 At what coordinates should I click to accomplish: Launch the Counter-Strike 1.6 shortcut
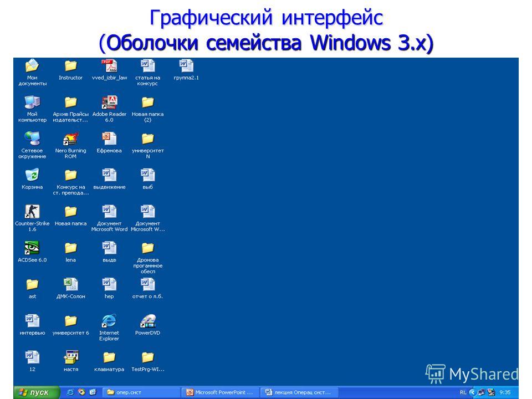click(x=32, y=211)
